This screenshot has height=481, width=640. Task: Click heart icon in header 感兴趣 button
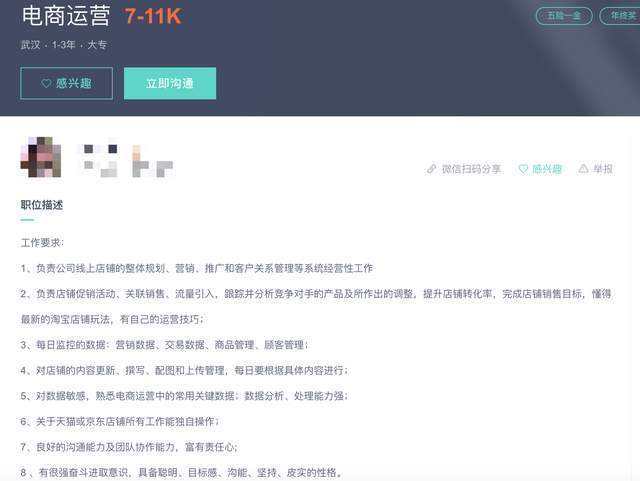tap(46, 83)
